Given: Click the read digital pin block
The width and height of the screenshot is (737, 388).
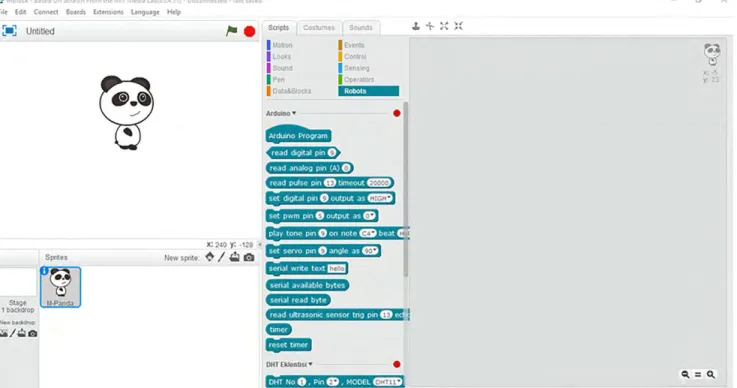Looking at the screenshot, I should [x=303, y=153].
